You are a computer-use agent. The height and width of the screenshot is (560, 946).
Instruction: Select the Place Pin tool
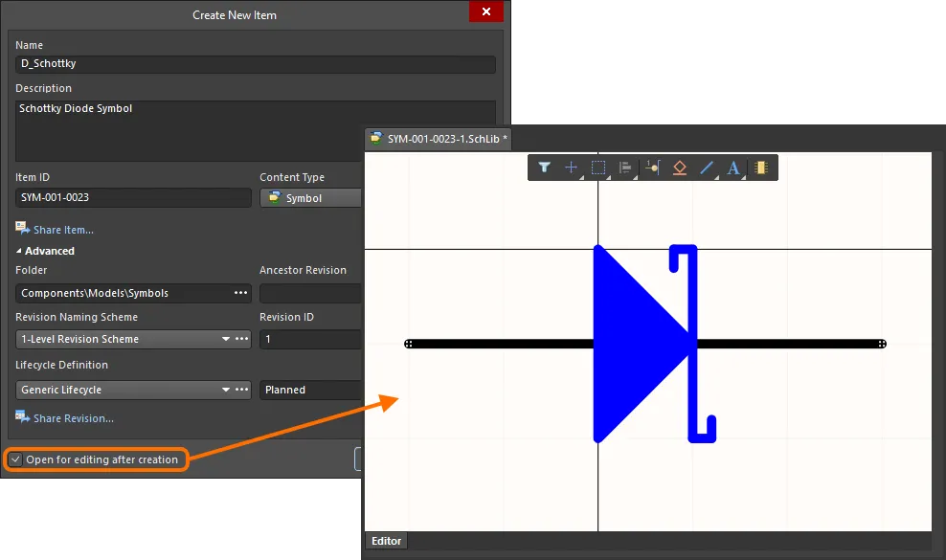pyautogui.click(x=652, y=168)
